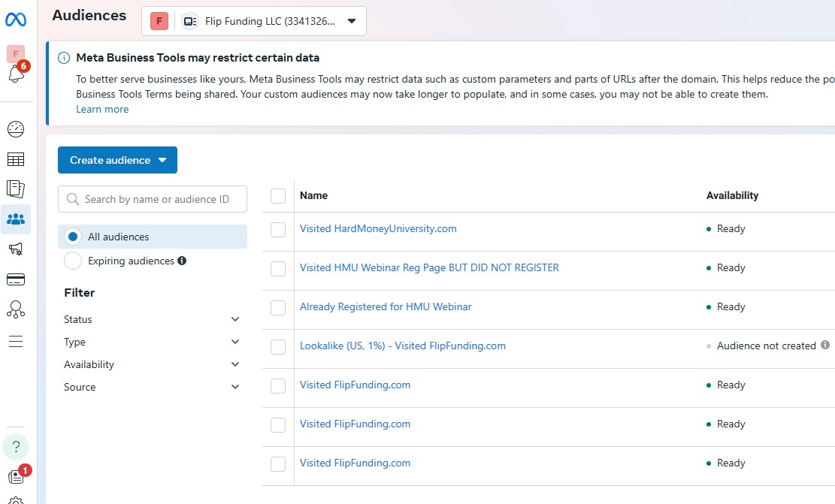The image size is (835, 504).
Task: Open the Create audience dropdown button
Action: [118, 160]
